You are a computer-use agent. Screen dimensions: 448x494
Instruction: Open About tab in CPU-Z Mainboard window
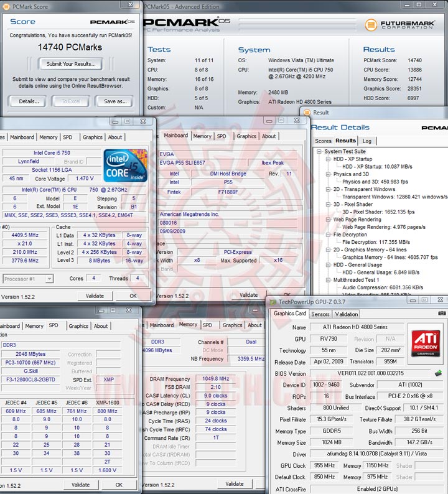click(x=269, y=136)
